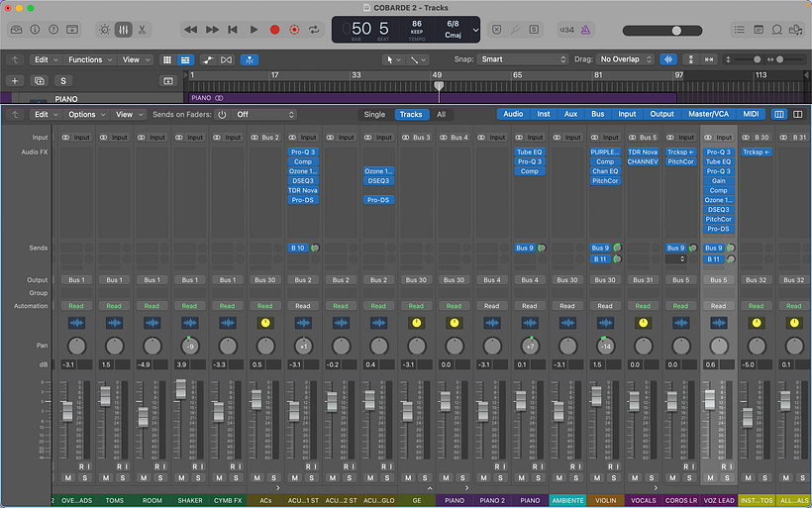Open the Inspector with the info icon
Image resolution: width=812 pixels, height=508 pixels.
click(35, 30)
